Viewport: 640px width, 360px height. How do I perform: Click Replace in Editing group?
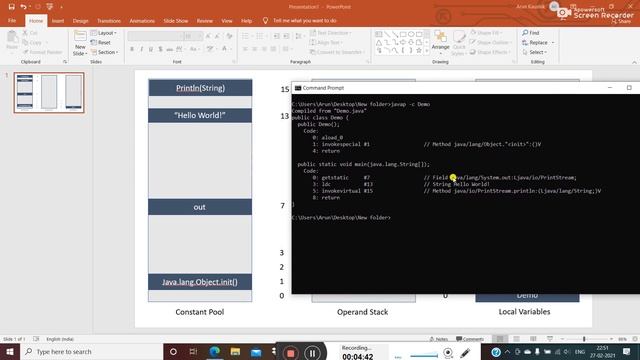(535, 42)
